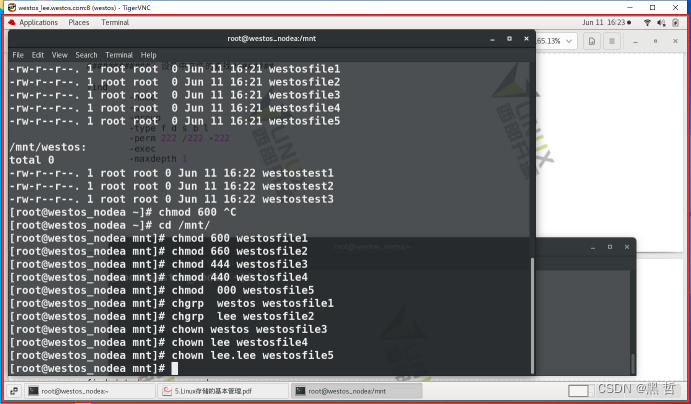Open the Search menu in terminal
This screenshot has width=691, height=404.
[x=86, y=55]
